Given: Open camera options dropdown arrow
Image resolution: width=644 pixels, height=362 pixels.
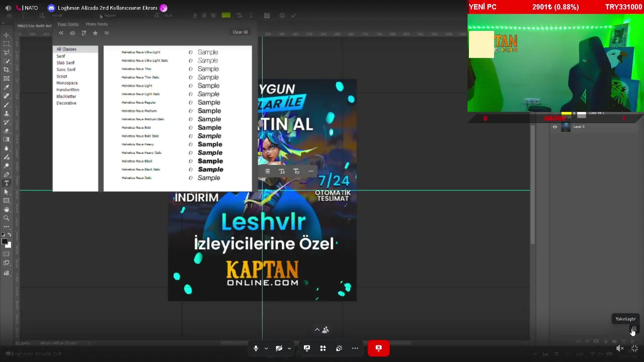Looking at the screenshot, I should tap(289, 348).
